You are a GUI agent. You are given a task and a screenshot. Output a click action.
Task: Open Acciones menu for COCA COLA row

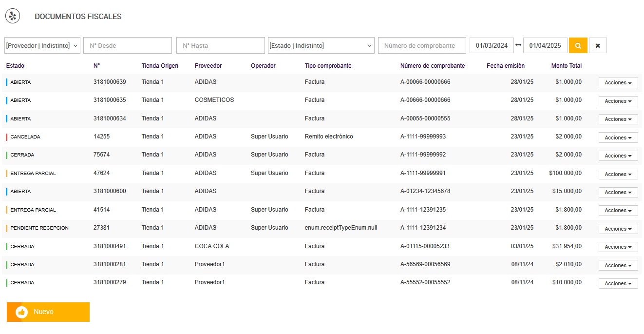click(618, 247)
